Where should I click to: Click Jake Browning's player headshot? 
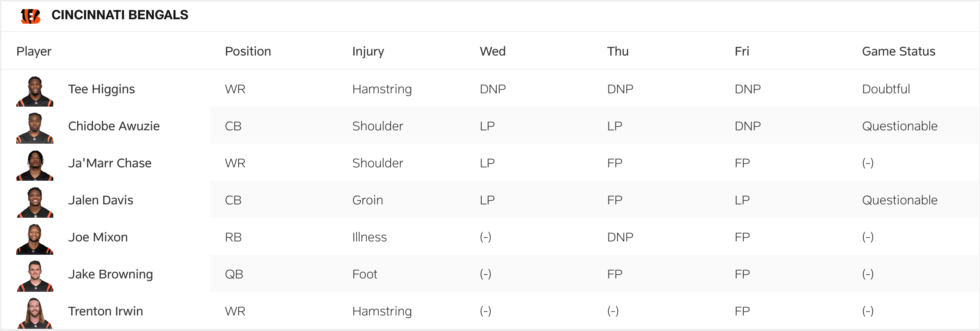(x=34, y=276)
